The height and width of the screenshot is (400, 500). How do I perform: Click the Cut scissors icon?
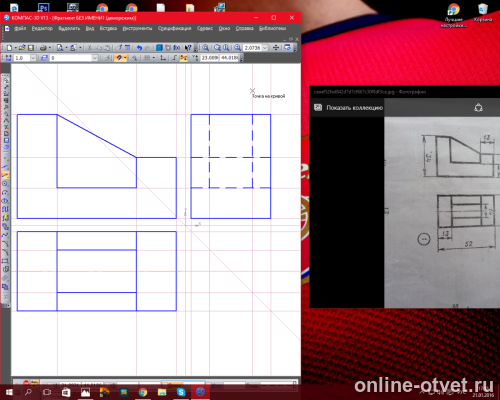(89, 48)
